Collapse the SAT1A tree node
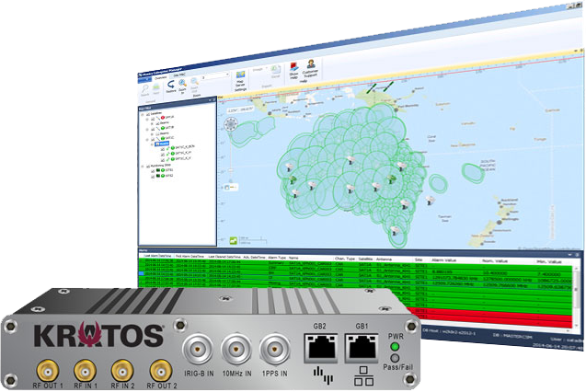 pyautogui.click(x=147, y=120)
